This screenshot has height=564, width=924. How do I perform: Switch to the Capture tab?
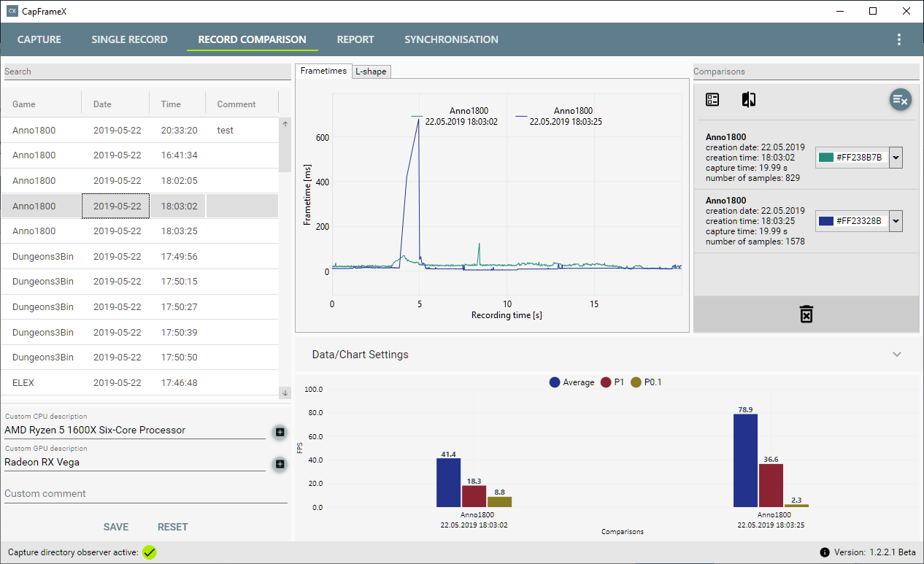[39, 39]
